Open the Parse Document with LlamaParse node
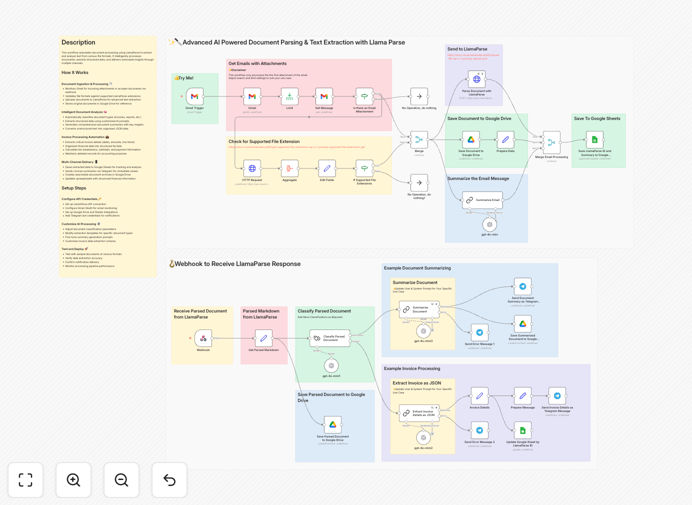The image size is (692, 505). point(477,79)
